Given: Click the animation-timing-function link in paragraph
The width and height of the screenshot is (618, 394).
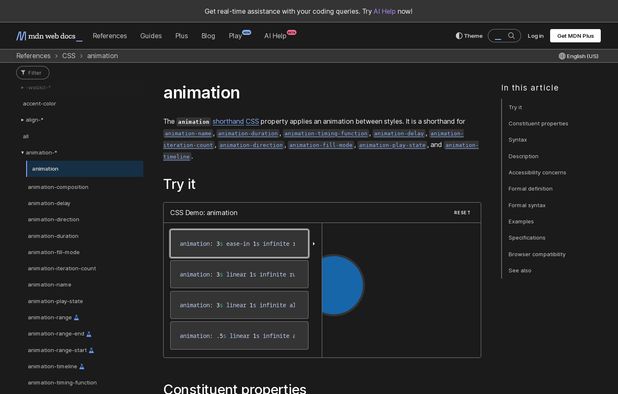Looking at the screenshot, I should coord(326,134).
